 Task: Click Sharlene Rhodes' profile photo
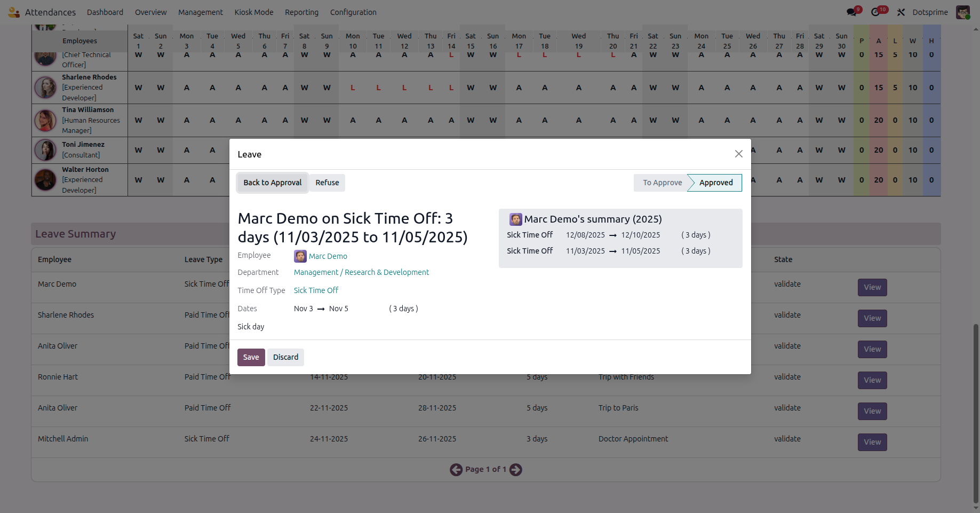pyautogui.click(x=45, y=88)
